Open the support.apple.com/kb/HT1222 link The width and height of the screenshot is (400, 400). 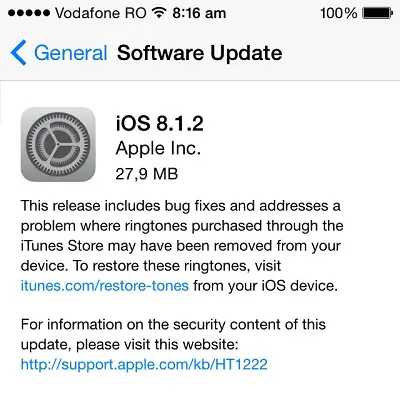[144, 364]
